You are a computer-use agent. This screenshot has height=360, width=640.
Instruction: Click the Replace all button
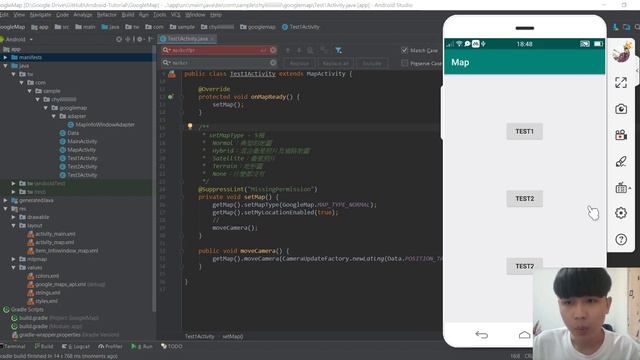(335, 63)
